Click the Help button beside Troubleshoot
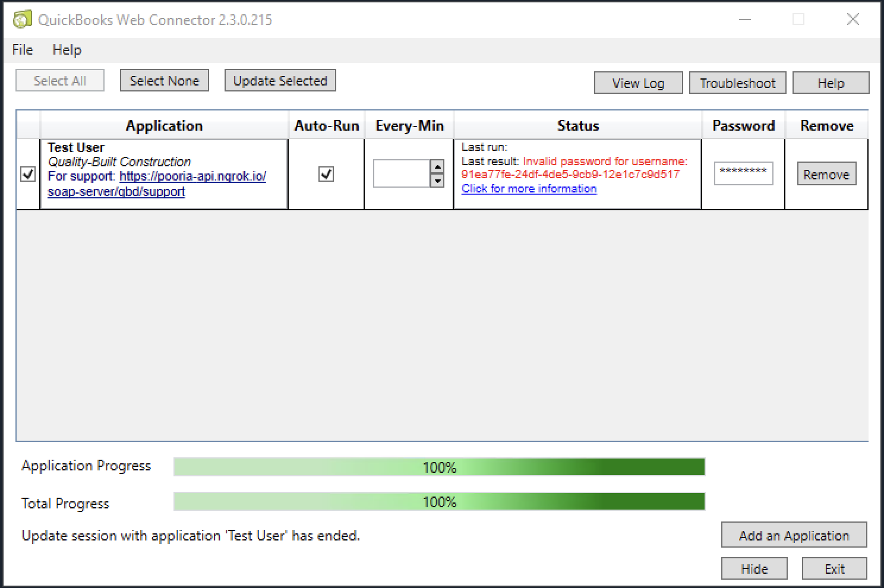The image size is (884, 588). click(x=831, y=83)
